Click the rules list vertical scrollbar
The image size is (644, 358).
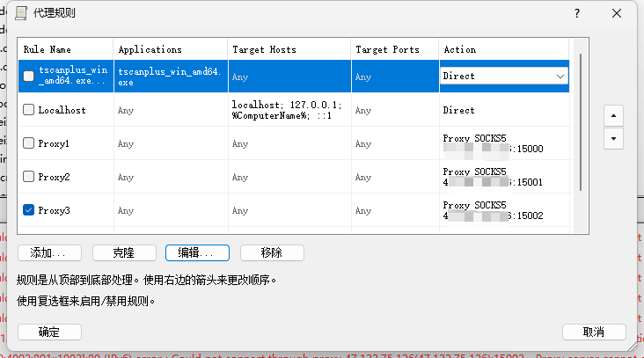(x=581, y=122)
